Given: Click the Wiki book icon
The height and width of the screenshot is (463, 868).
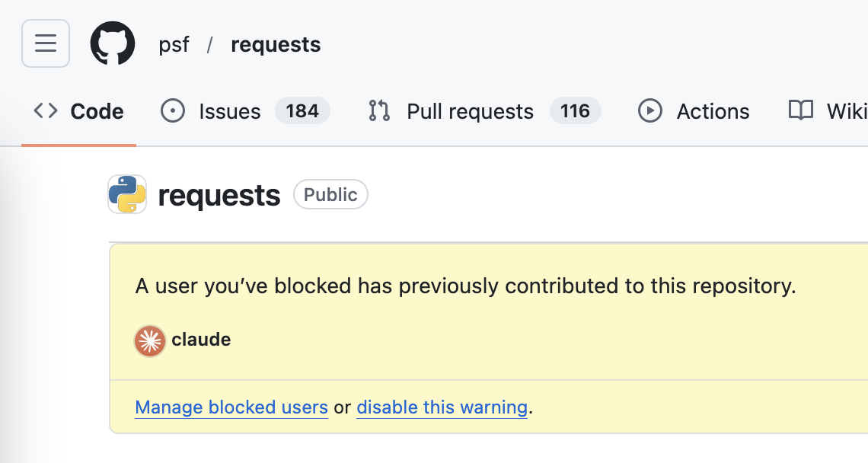Looking at the screenshot, I should (x=800, y=110).
